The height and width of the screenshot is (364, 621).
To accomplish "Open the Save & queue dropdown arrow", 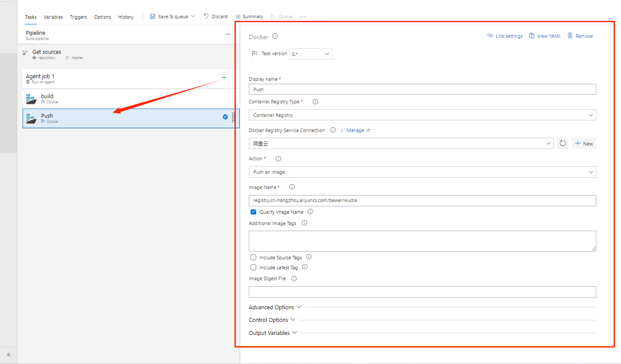I will [193, 16].
